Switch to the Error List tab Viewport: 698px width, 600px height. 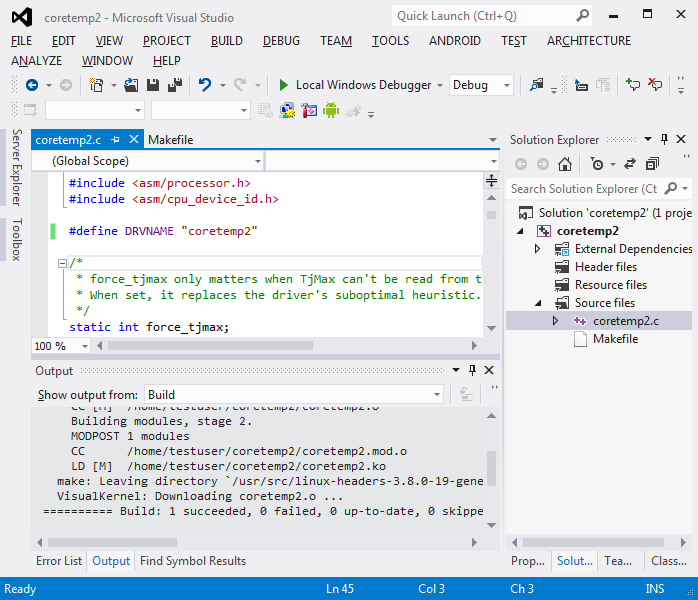[59, 561]
